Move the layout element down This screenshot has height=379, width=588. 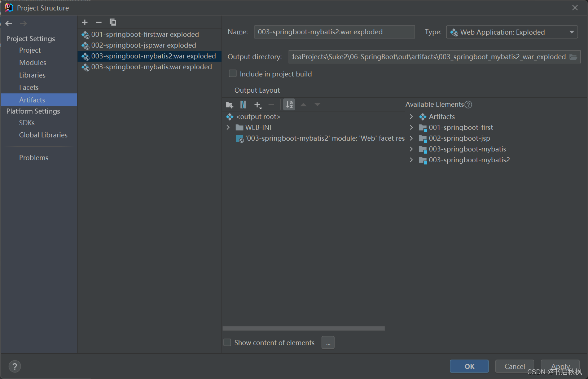pos(317,105)
